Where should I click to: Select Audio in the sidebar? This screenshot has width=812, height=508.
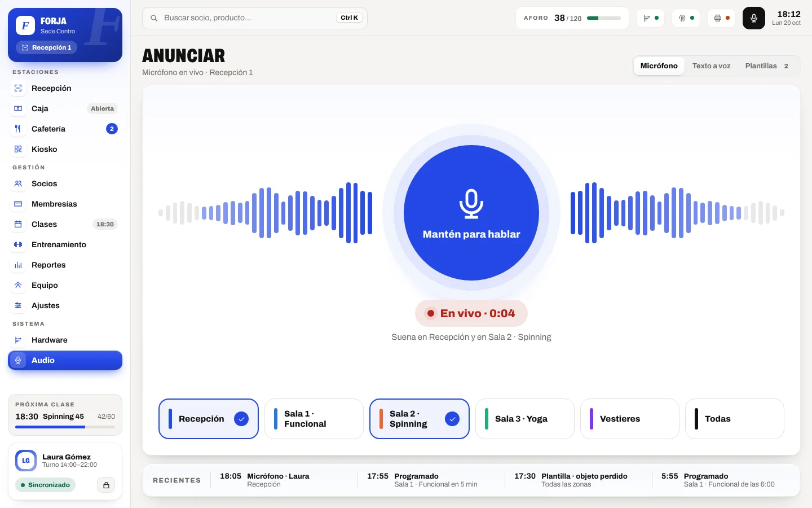click(65, 360)
